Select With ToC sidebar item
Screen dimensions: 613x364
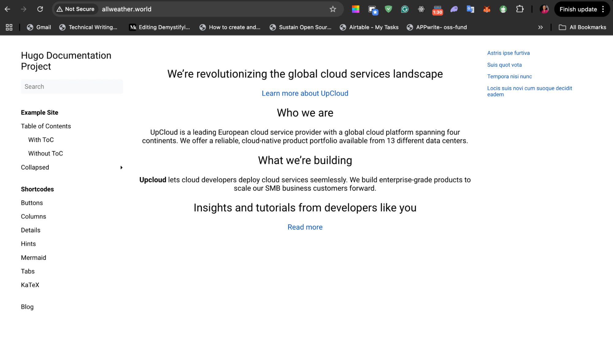pos(41,140)
